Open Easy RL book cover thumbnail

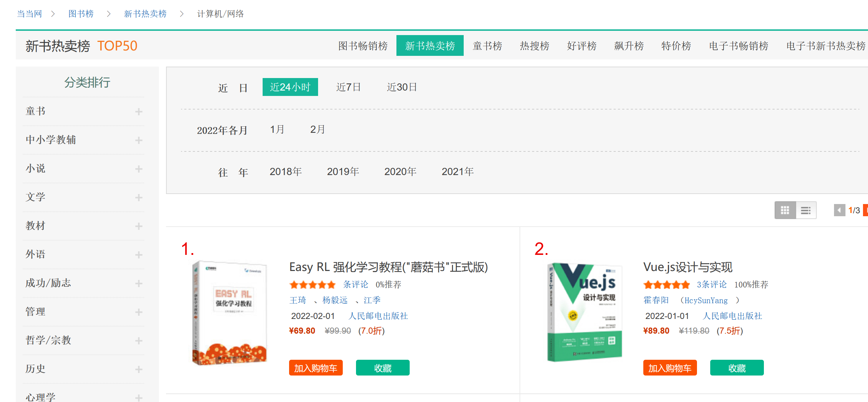point(230,313)
